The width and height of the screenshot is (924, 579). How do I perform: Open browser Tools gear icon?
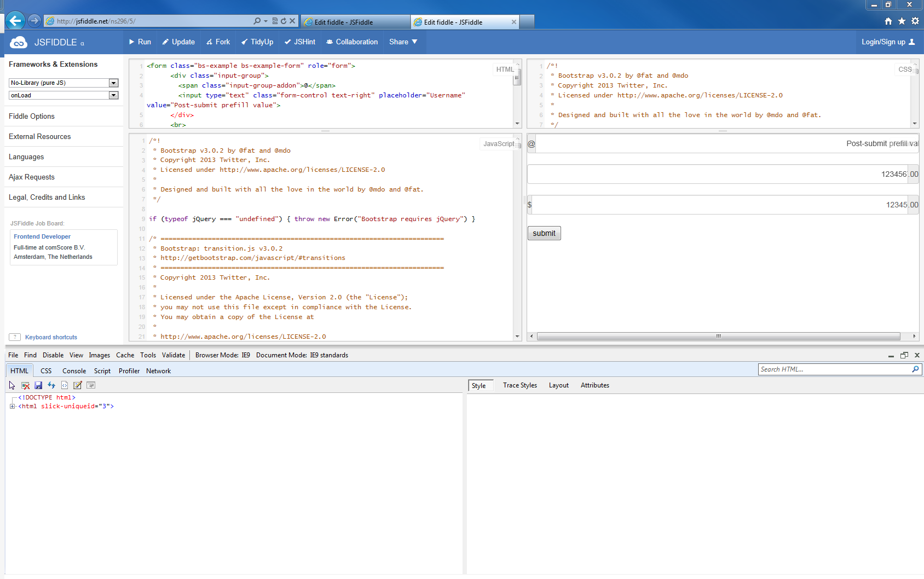coord(915,21)
